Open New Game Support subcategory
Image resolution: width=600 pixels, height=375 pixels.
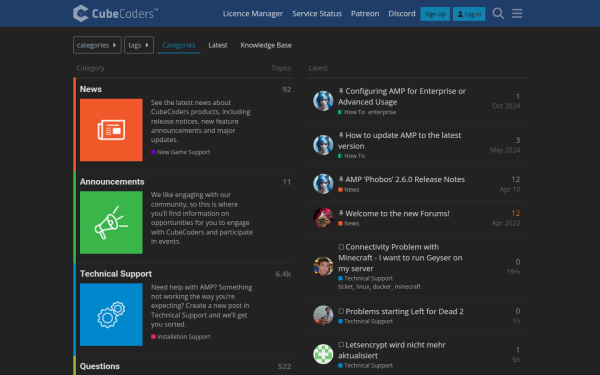pyautogui.click(x=181, y=152)
